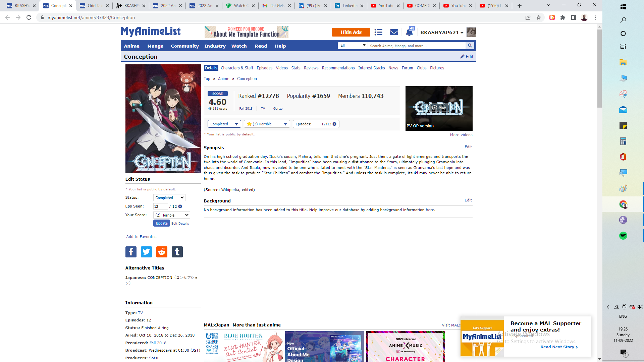Viewport: 644px width, 362px height.
Task: Bookmark this page with the star icon
Action: [539, 17]
